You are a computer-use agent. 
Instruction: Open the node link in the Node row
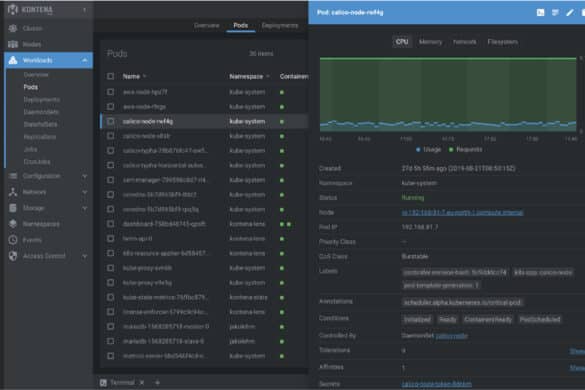(x=462, y=213)
